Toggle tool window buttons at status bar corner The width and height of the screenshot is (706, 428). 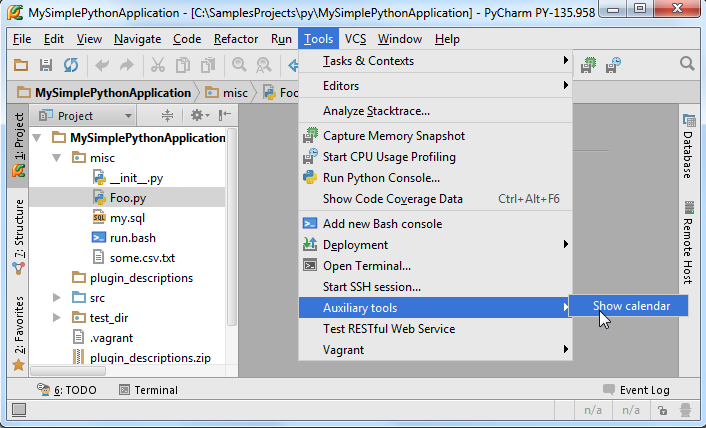click(x=16, y=409)
